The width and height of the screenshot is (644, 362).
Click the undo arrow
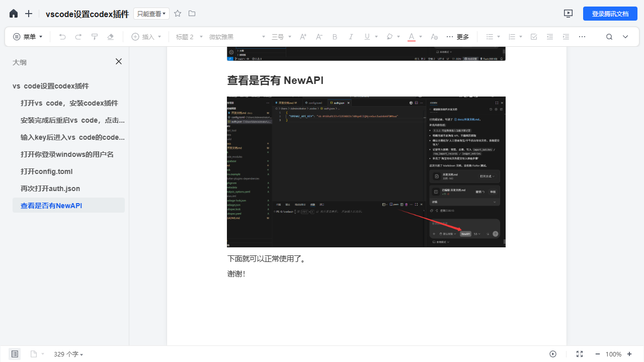(62, 37)
